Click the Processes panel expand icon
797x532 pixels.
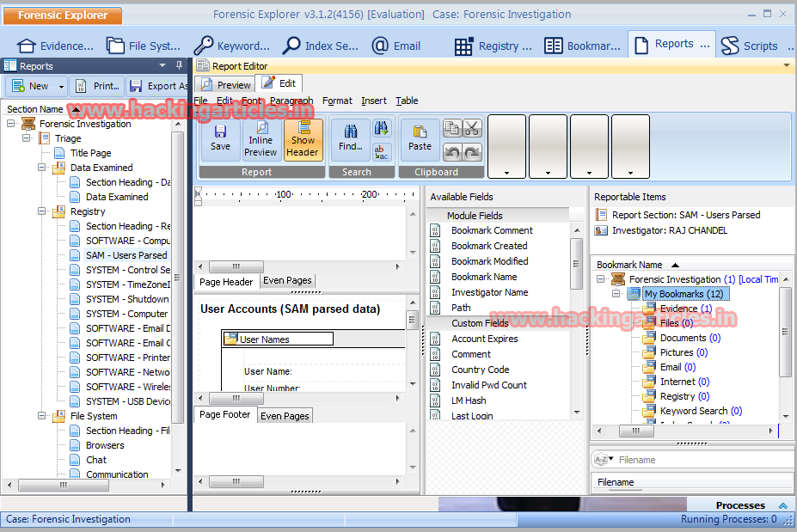tap(782, 505)
